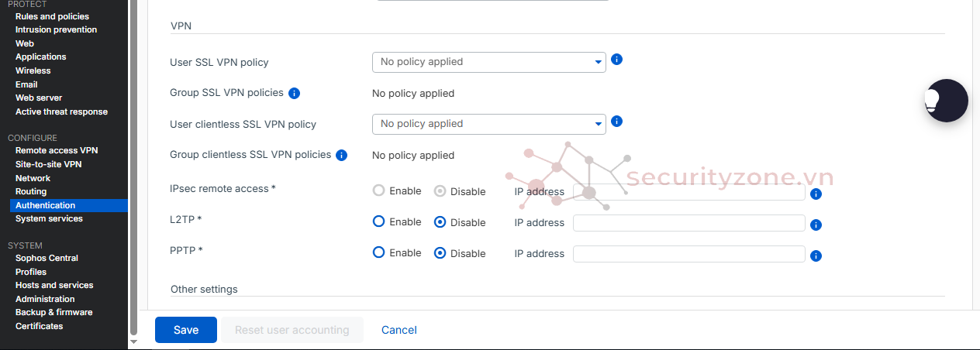Select Disable for PPTP

click(x=440, y=253)
